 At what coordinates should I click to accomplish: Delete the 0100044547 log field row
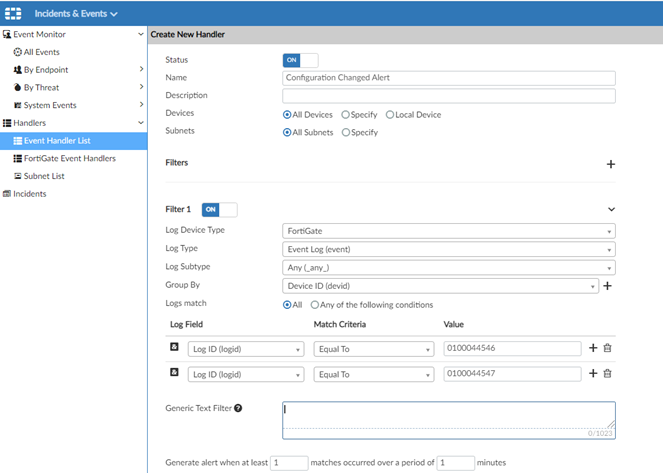point(607,374)
